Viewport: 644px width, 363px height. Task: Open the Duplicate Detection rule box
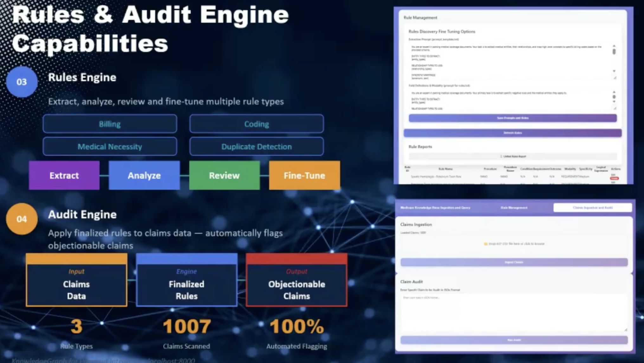click(x=256, y=146)
